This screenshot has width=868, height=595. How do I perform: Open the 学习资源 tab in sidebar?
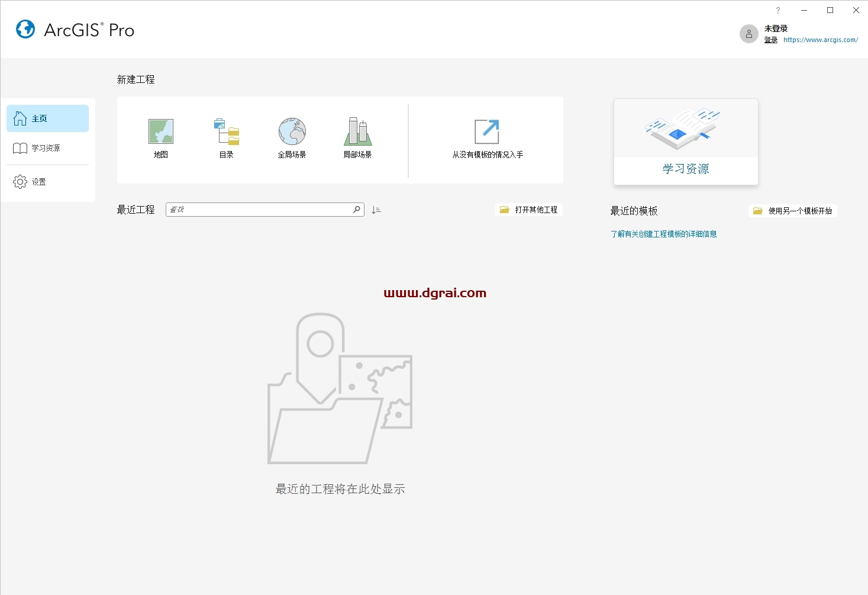point(47,148)
